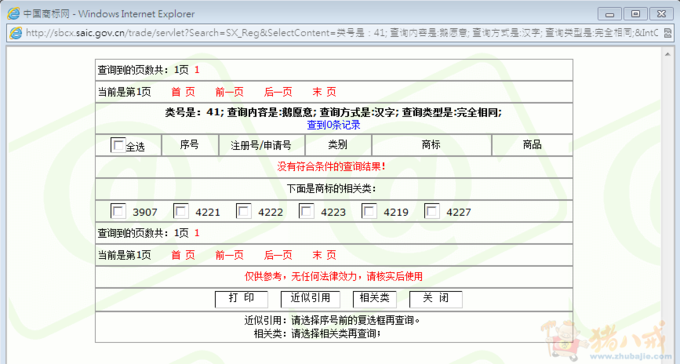Check the box for class 3907
Viewport: 680px width, 364px height.
tap(118, 211)
